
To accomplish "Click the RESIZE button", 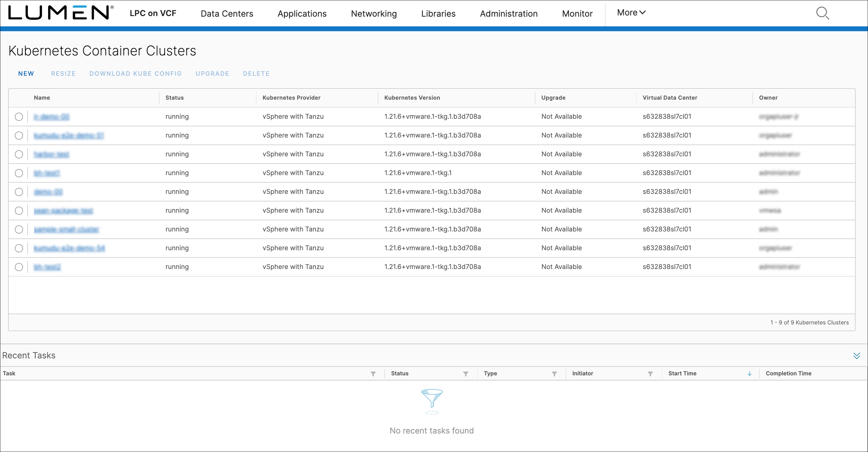I will (63, 74).
